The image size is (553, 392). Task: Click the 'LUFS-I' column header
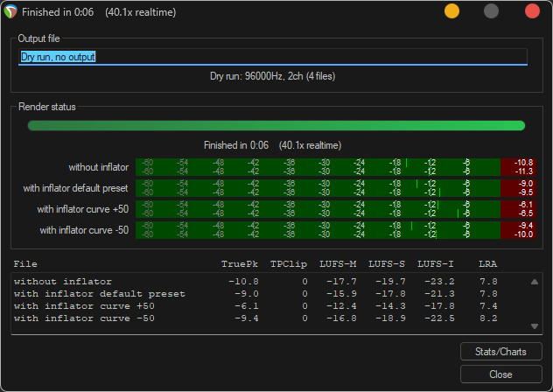click(436, 264)
